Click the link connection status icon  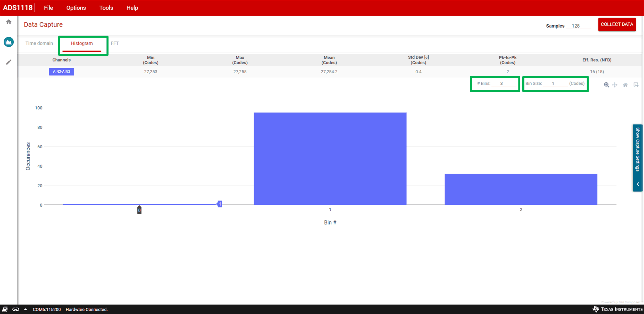(x=16, y=309)
